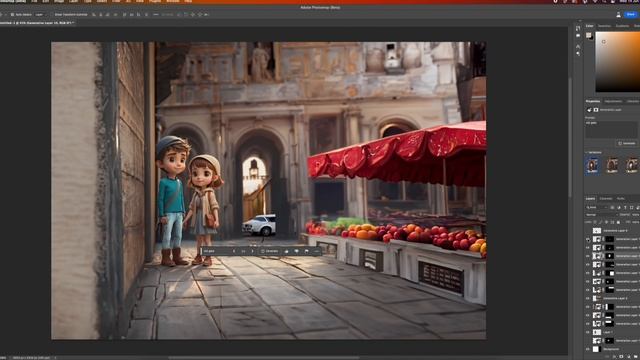Lock image pixels brush icon

tap(600, 222)
